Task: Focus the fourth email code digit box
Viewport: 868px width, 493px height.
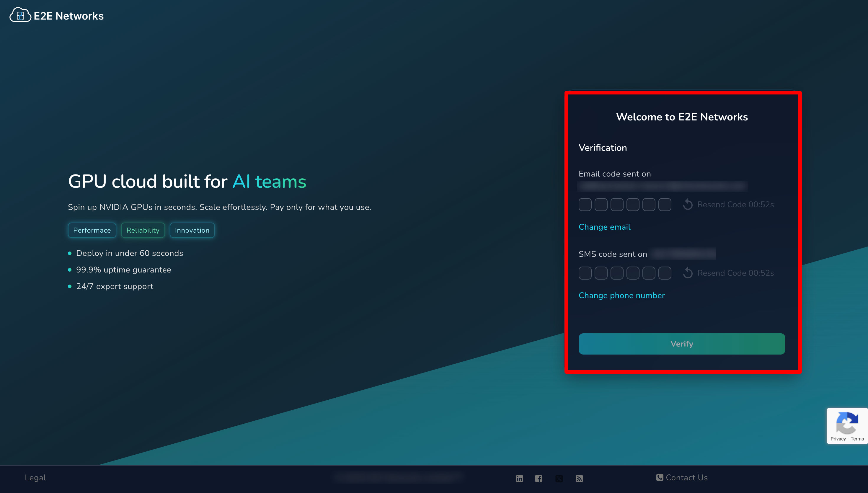Action: (x=633, y=205)
